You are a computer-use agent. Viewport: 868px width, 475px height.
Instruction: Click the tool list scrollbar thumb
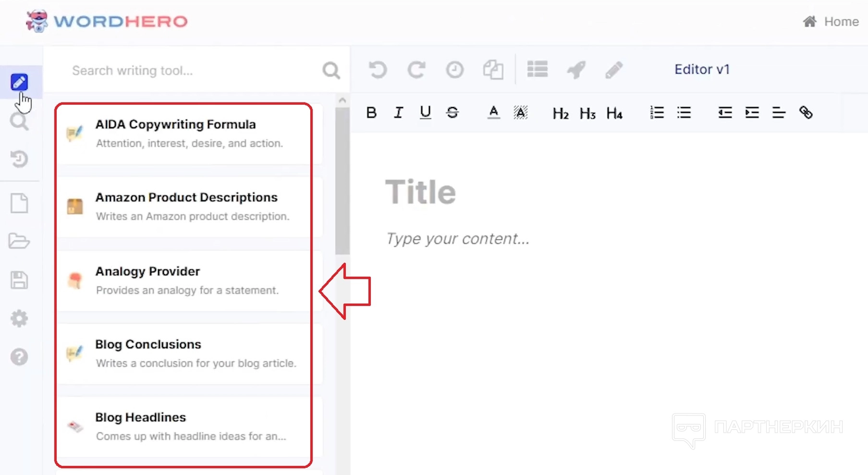pyautogui.click(x=342, y=181)
